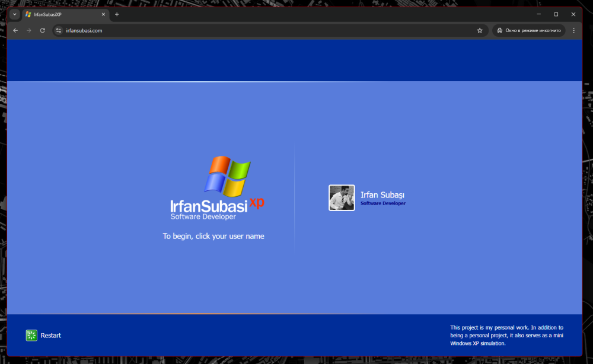593x364 pixels.
Task: Click the IrfanSubasiXP tab favicon
Action: click(28, 14)
